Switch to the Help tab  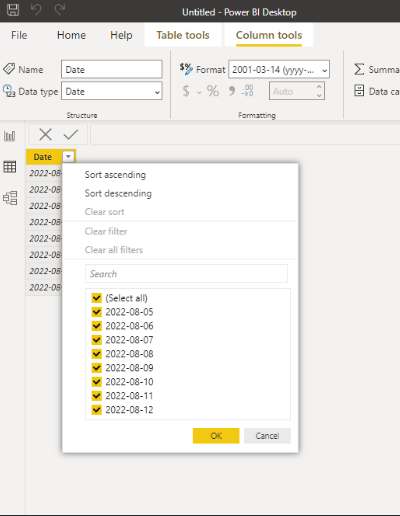(x=121, y=35)
